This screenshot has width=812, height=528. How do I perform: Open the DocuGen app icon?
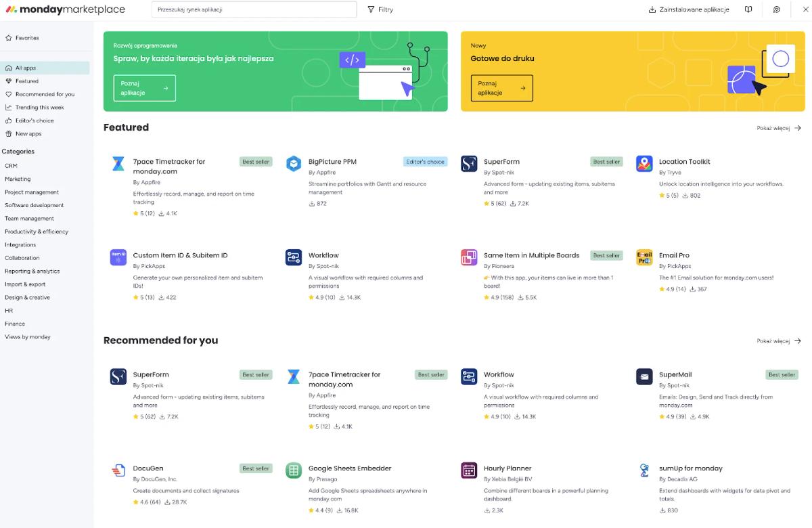tap(118, 470)
